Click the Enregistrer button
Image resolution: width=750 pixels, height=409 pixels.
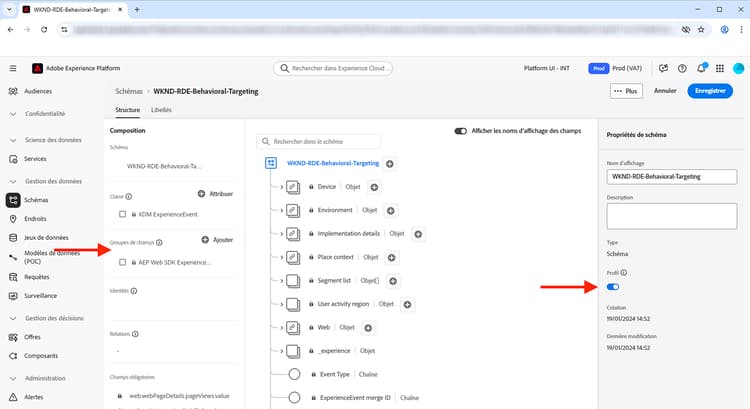710,91
